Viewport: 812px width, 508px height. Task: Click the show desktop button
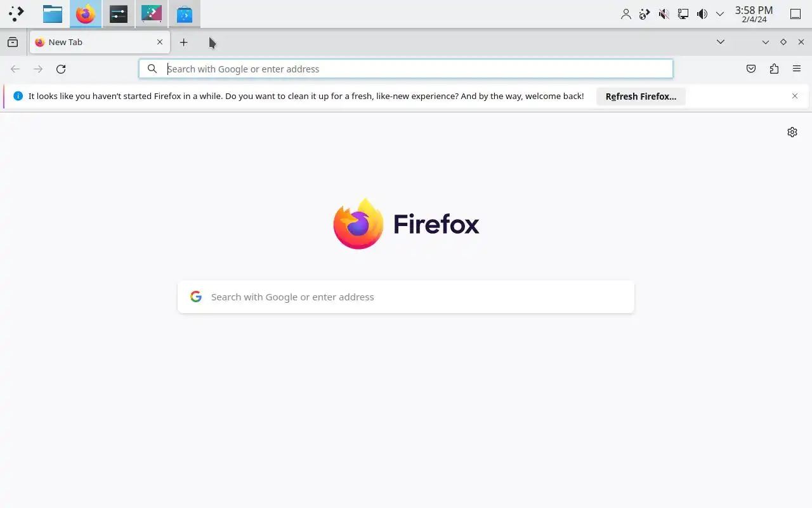796,14
